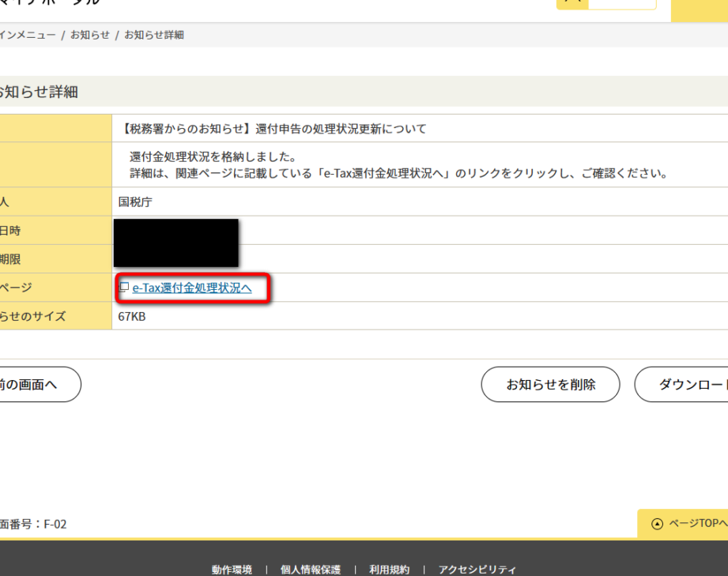Click お知らせ詳細 breadcrumb current page
This screenshot has height=576, width=728.
pyautogui.click(x=154, y=35)
